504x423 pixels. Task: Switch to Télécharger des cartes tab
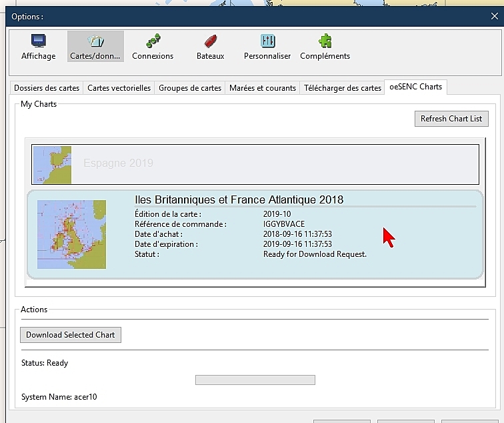point(342,88)
